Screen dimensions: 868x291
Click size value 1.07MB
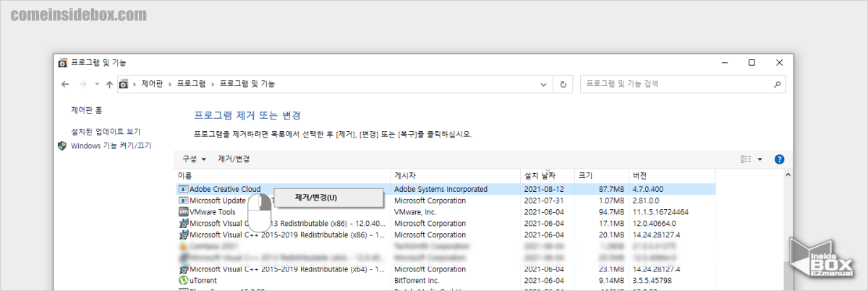pos(610,201)
